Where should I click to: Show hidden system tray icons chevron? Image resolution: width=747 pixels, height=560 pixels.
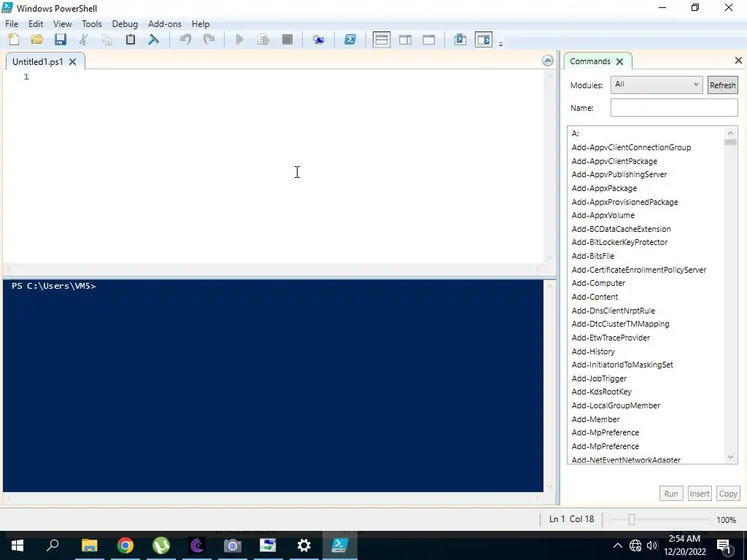[617, 545]
